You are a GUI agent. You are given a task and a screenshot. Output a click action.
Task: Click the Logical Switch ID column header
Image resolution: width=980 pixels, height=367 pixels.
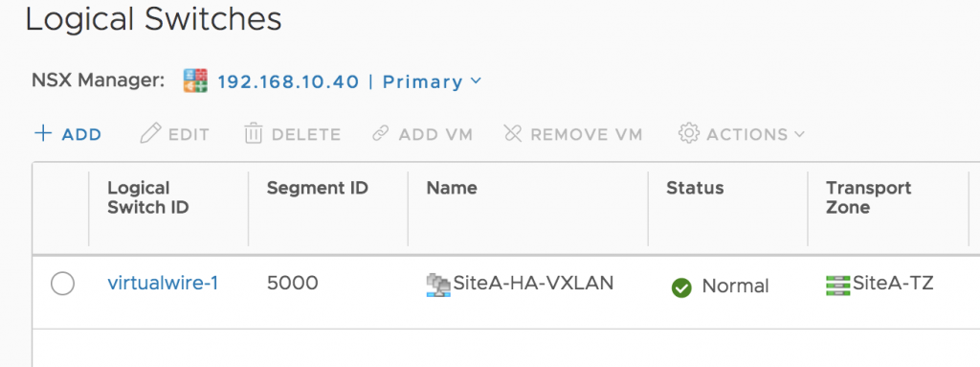[x=148, y=198]
